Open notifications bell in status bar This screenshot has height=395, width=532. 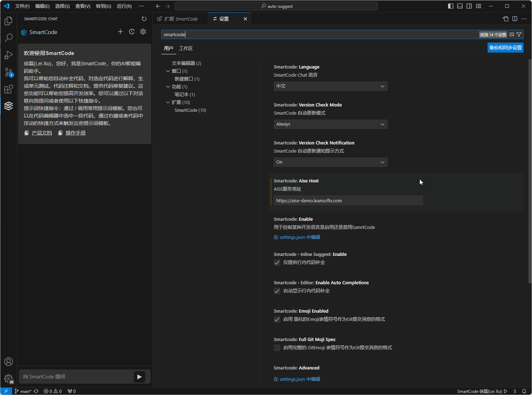[x=525, y=391]
